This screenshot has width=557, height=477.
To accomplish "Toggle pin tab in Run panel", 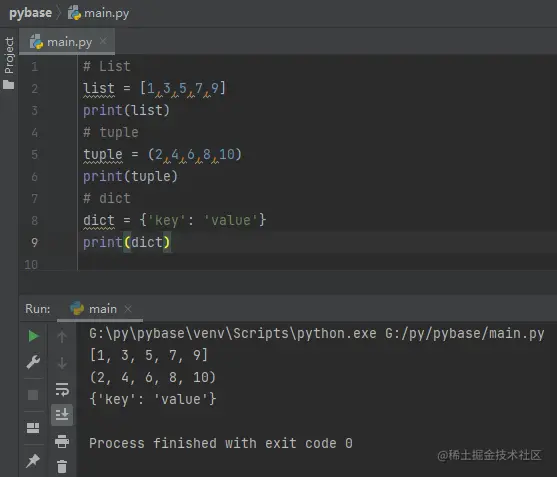I will (x=33, y=461).
